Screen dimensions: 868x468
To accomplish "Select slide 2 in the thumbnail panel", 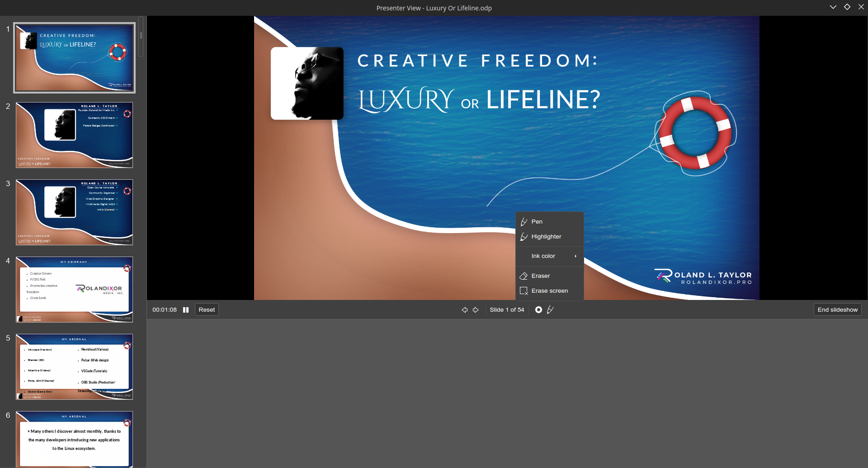I will [x=74, y=135].
